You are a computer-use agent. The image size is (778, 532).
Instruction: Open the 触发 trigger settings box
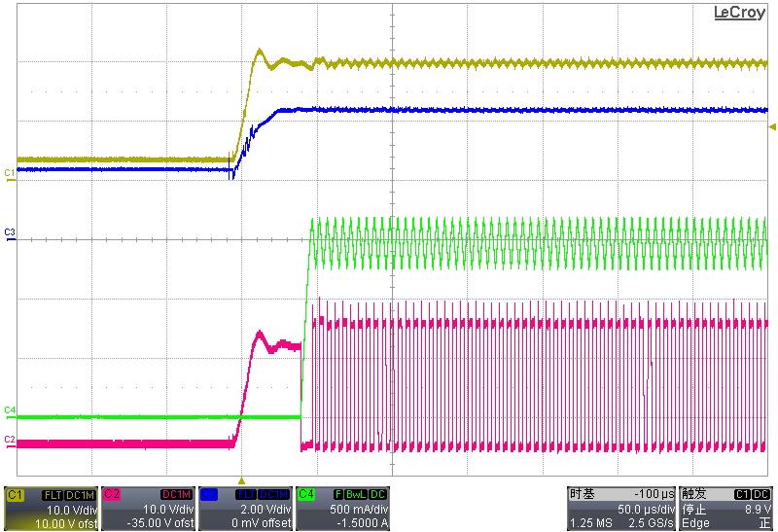pos(726,510)
